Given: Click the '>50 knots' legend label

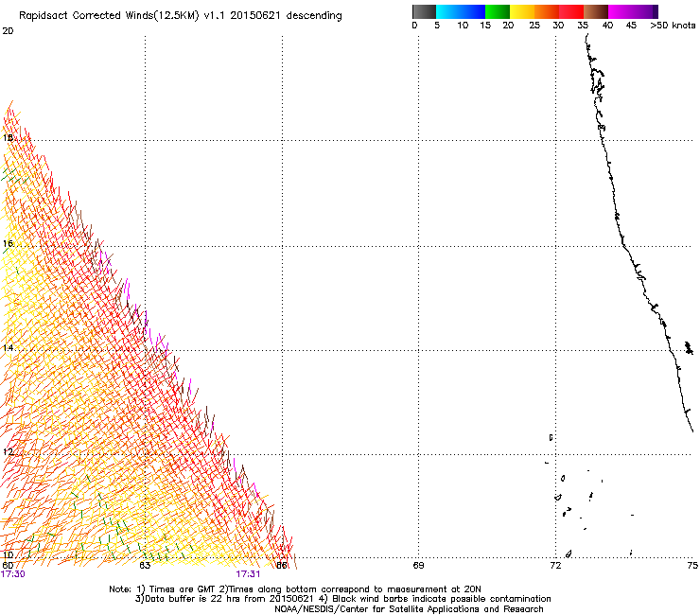Looking at the screenshot, I should point(673,26).
